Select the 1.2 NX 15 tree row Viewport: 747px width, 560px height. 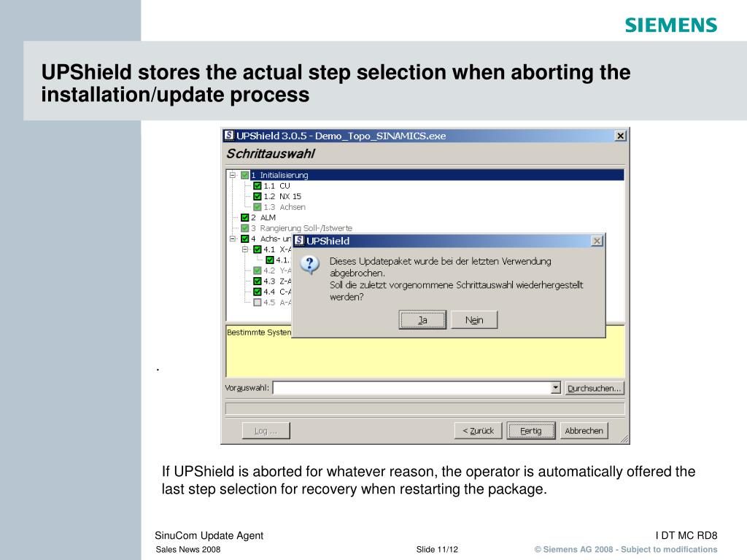coord(282,196)
